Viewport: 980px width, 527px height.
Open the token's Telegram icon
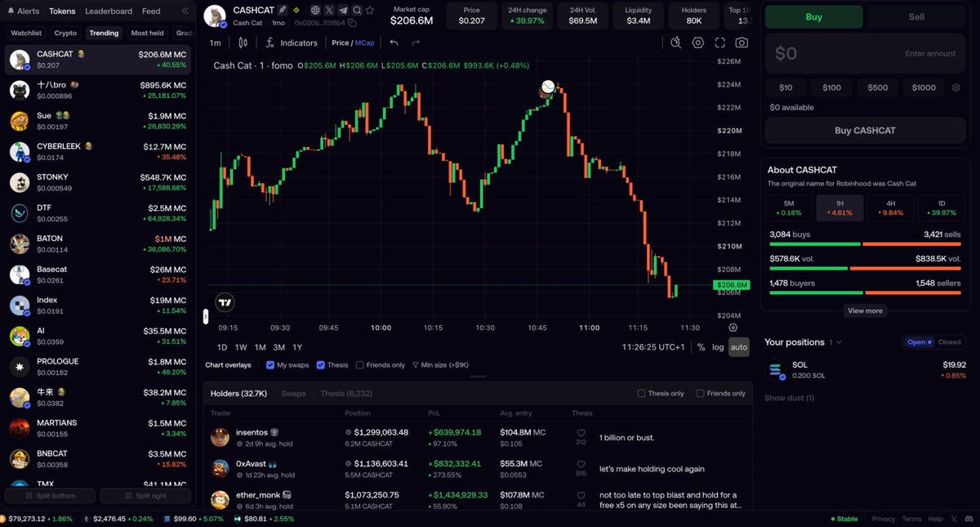343,10
